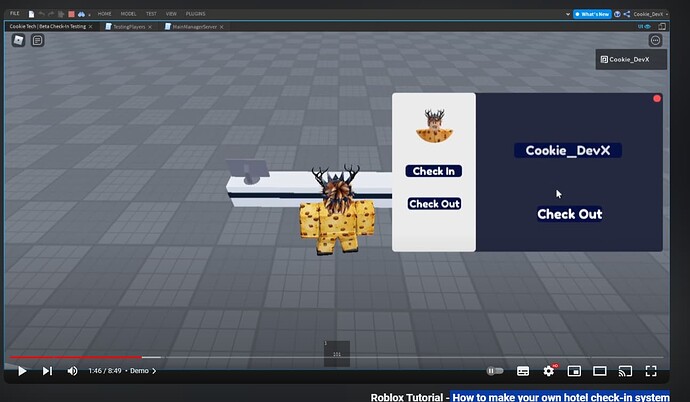Switch to theater mode icon
This screenshot has height=402, width=690.
pos(600,371)
